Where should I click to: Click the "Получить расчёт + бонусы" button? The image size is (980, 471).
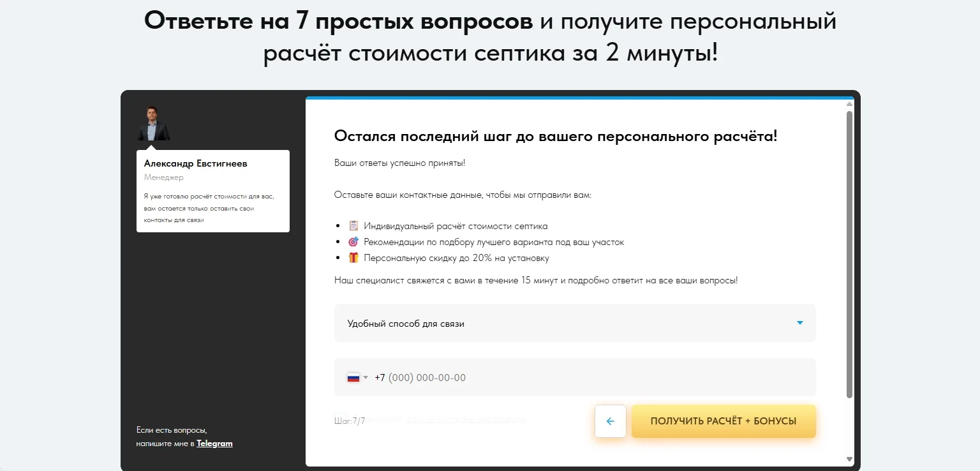tap(724, 421)
